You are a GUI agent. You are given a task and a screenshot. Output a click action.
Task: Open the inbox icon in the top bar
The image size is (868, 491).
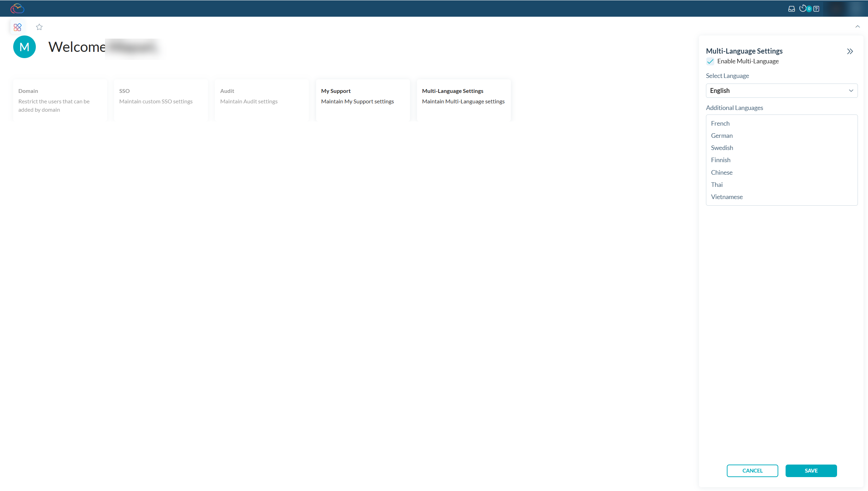(791, 8)
